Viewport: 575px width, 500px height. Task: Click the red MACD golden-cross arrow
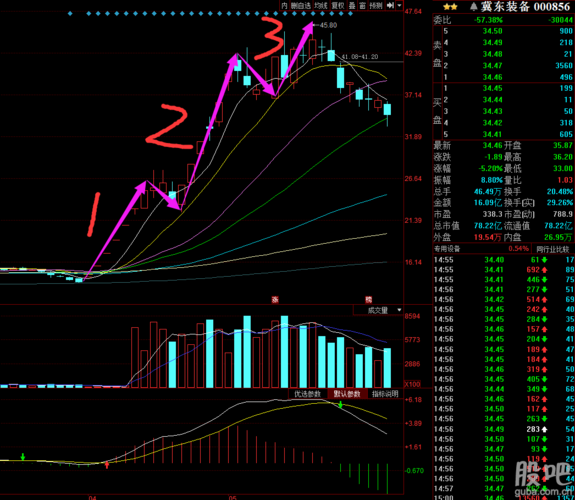pyautogui.click(x=107, y=465)
